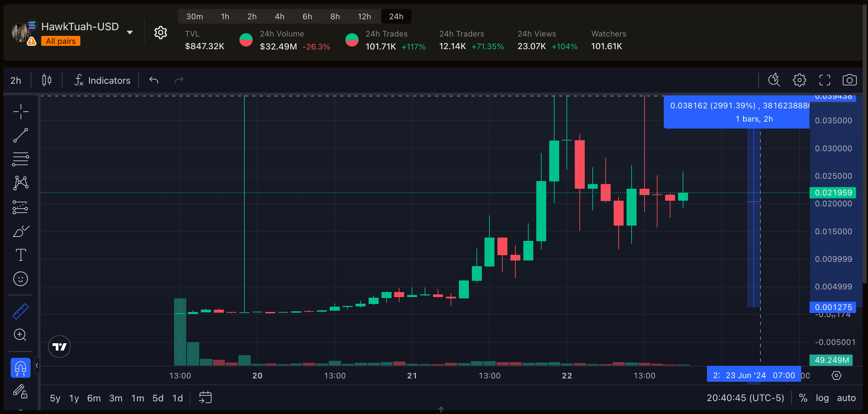This screenshot has height=414, width=868.
Task: Take a chart snapshot with camera icon
Action: pos(849,80)
